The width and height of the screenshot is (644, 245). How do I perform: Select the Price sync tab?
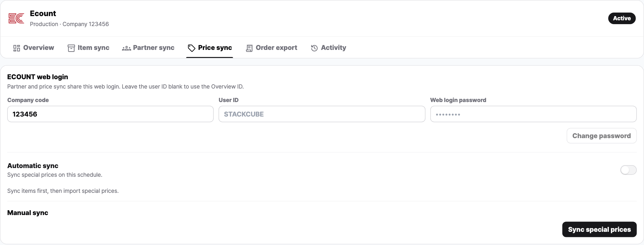pos(210,48)
